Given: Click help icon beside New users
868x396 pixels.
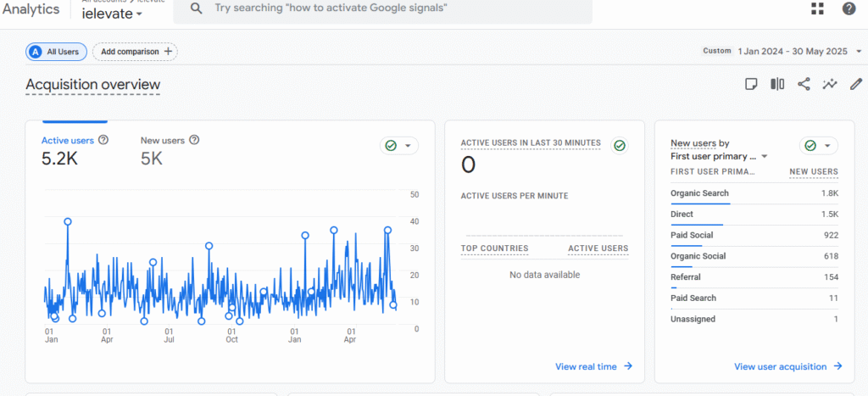Looking at the screenshot, I should point(194,140).
